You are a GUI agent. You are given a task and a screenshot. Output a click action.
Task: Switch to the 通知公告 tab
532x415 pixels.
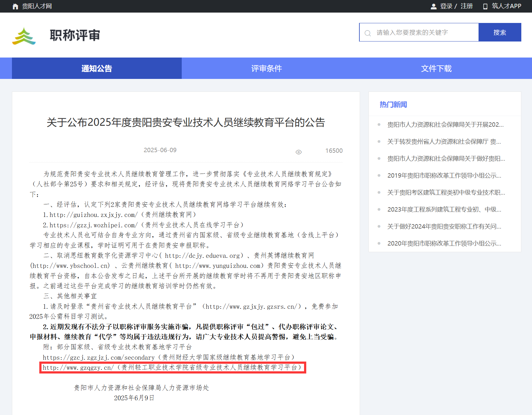97,68
